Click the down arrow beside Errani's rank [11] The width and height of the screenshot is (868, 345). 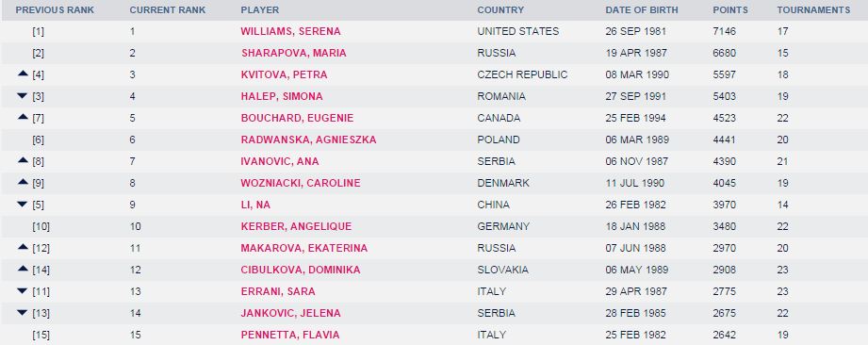23,290
